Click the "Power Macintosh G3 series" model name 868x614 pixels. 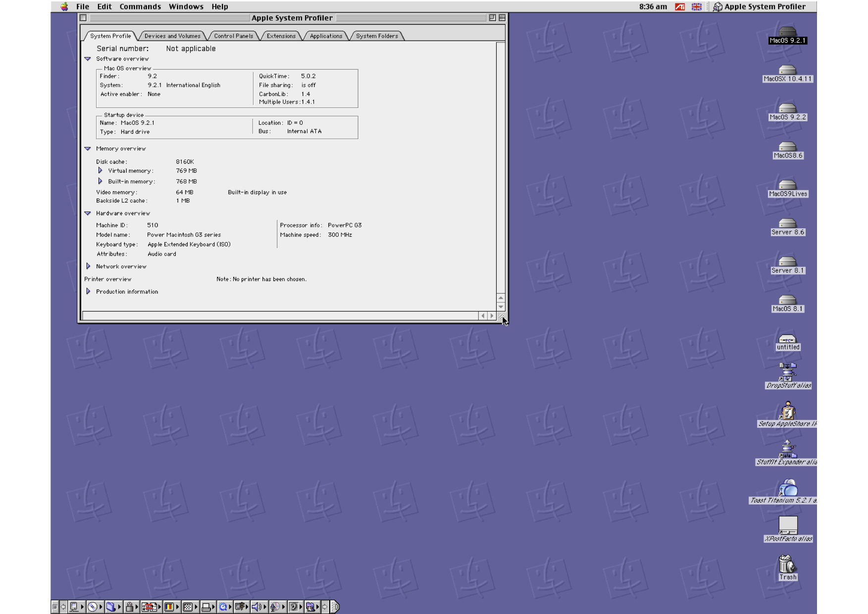pos(184,235)
